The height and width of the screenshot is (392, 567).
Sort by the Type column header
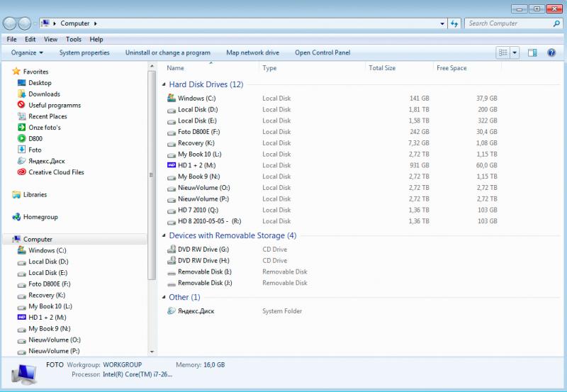pos(269,68)
